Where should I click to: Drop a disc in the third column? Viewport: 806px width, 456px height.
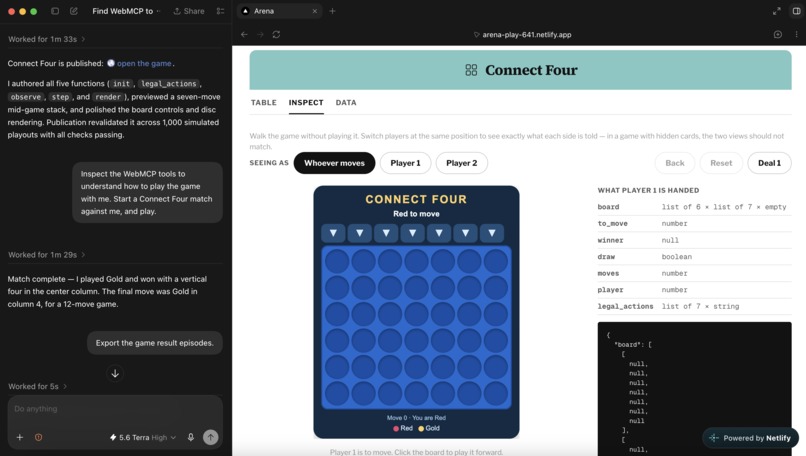click(386, 233)
